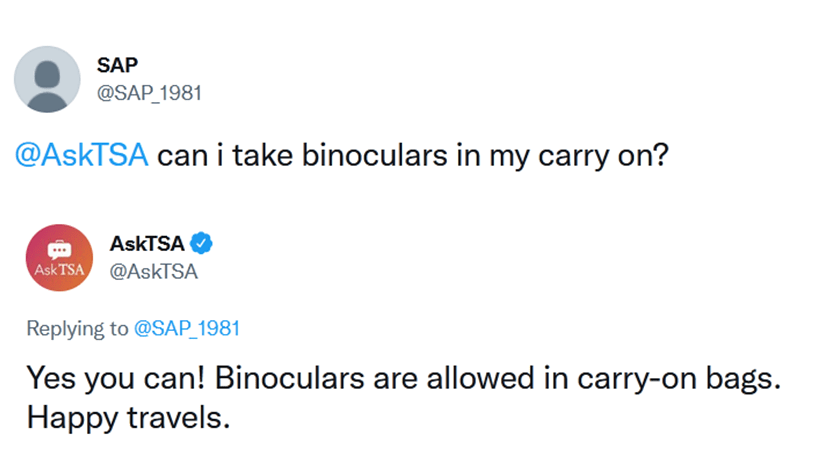Screen dimensions: 834x463
Task: Open the SAP default profile avatar
Action: click(x=47, y=79)
